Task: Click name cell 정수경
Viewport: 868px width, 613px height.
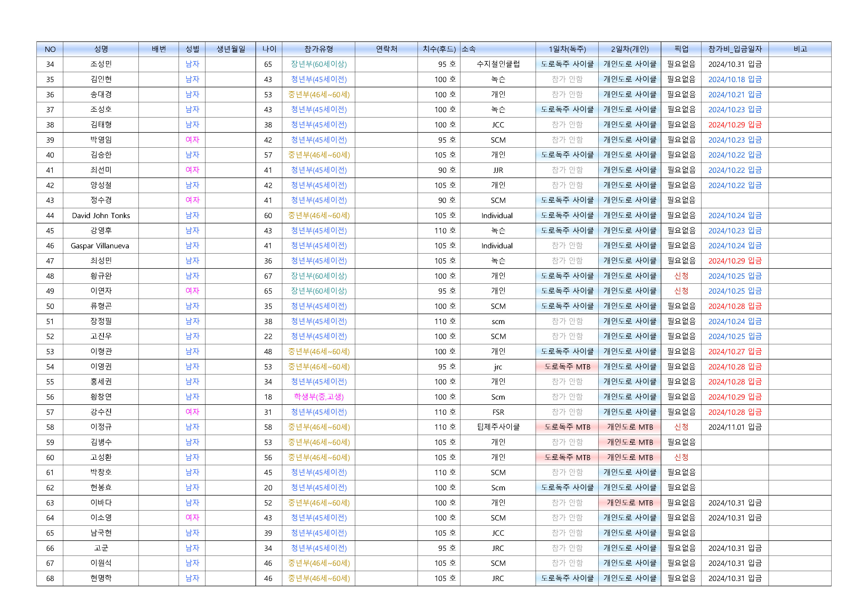Action: pos(101,200)
